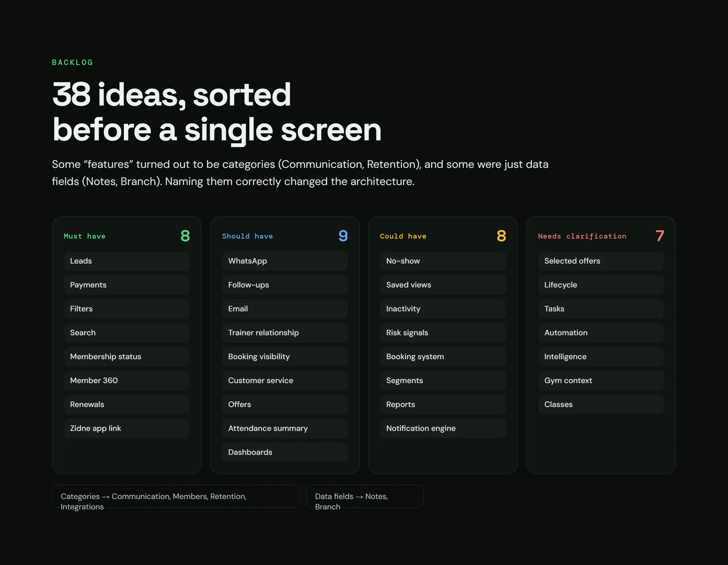Click the green 'BACKLOG' label
This screenshot has height=565, width=728.
click(72, 63)
